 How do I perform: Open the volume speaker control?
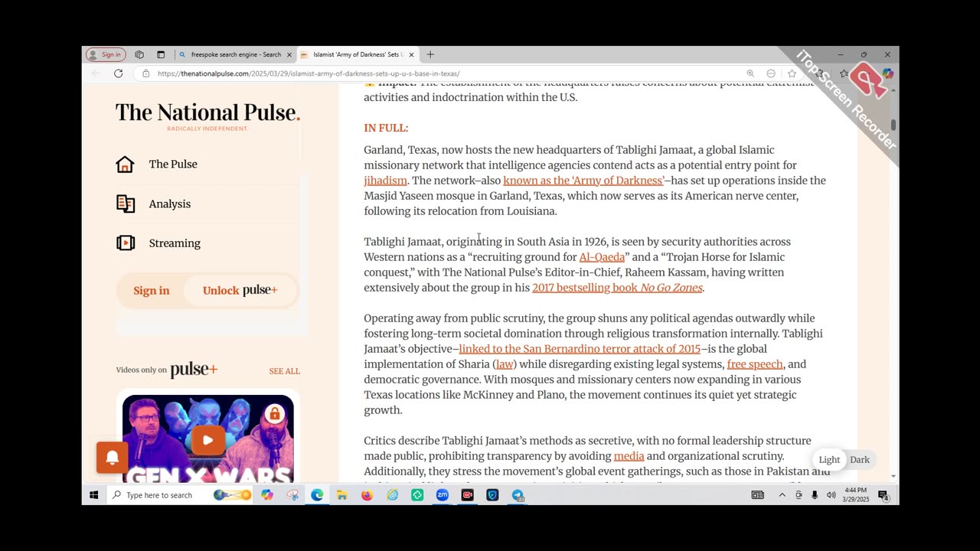click(x=831, y=495)
